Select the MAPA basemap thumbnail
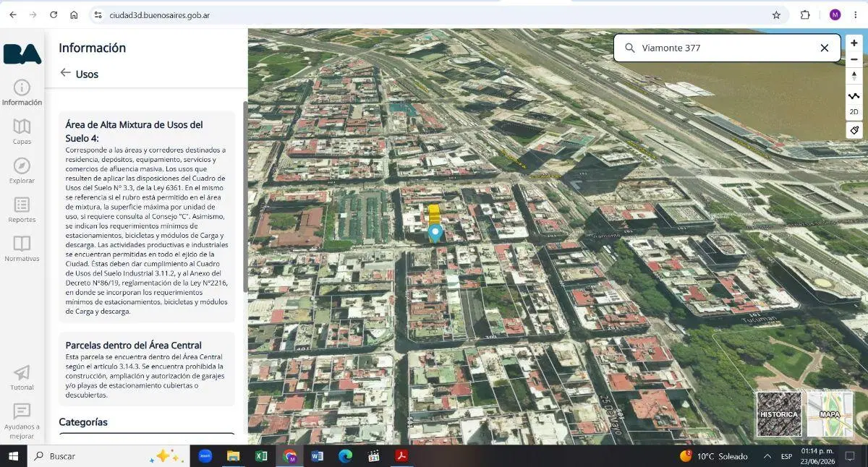This screenshot has width=868, height=467. (830, 414)
